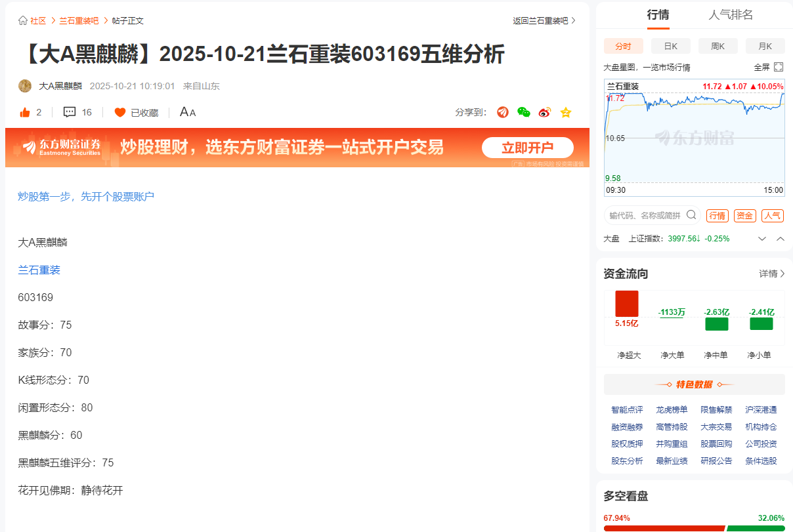Open the 兰石重装吧 breadcrumb link
The height and width of the screenshot is (532, 793).
pos(79,21)
